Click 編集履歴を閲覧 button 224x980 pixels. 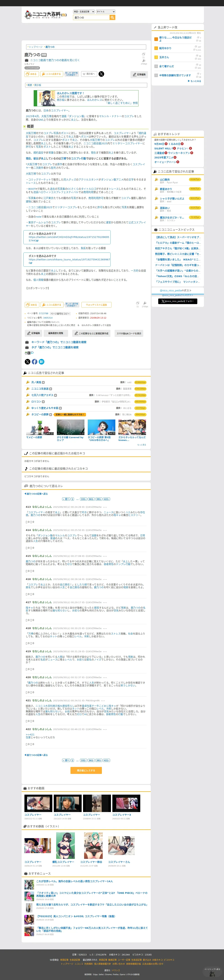point(56,333)
